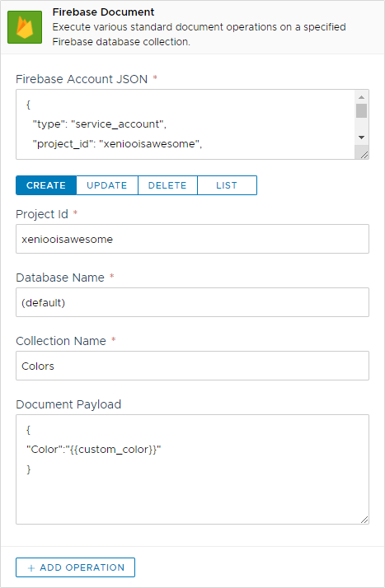The image size is (385, 588).
Task: Click the Firebase flame logo icon
Action: pyautogui.click(x=25, y=27)
